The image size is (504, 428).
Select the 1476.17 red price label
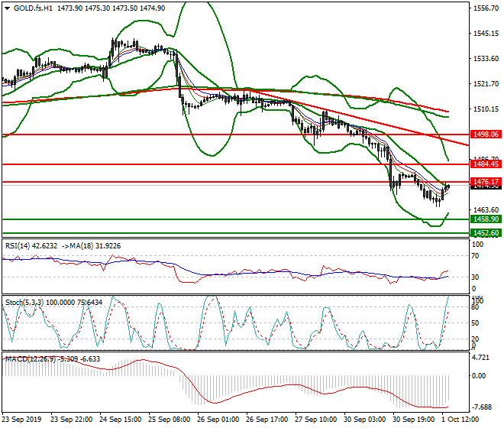coord(486,181)
